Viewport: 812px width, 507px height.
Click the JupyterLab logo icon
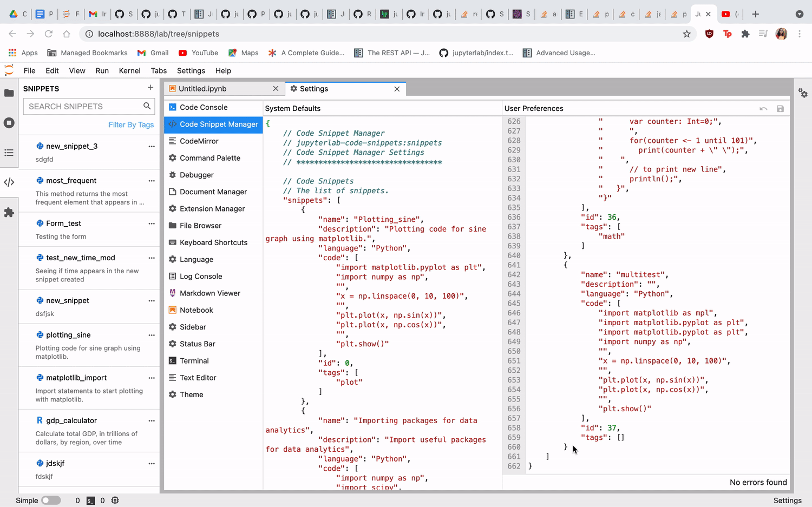tap(9, 70)
